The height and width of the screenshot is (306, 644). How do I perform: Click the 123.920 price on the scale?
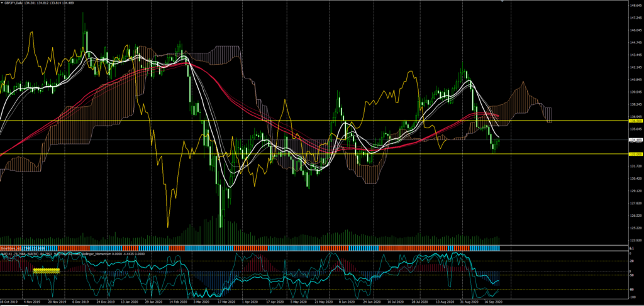click(635, 240)
